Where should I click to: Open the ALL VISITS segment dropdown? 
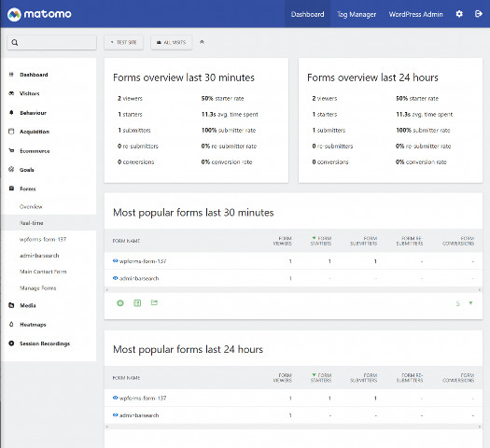click(171, 42)
